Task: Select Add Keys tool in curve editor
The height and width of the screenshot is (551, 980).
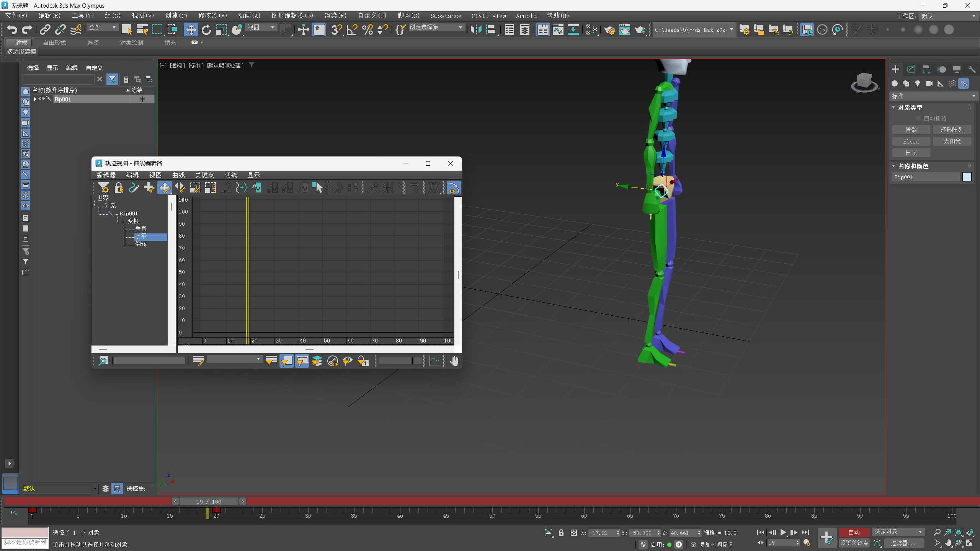Action: [149, 187]
